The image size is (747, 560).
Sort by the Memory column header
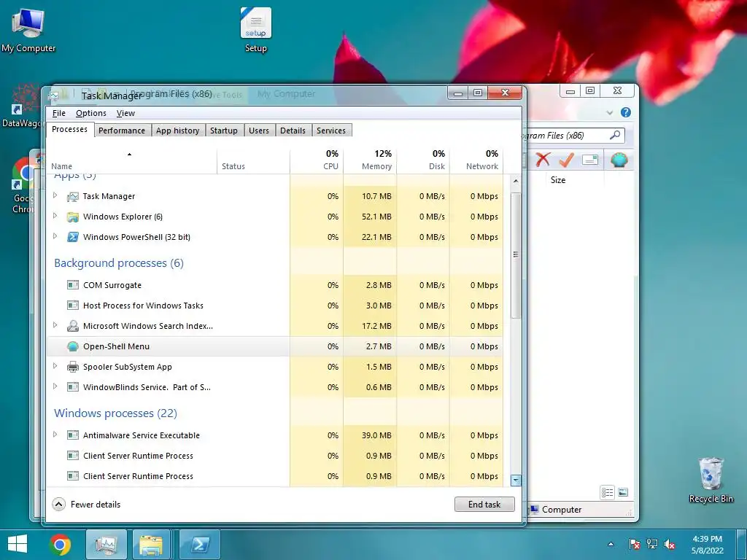(x=370, y=161)
